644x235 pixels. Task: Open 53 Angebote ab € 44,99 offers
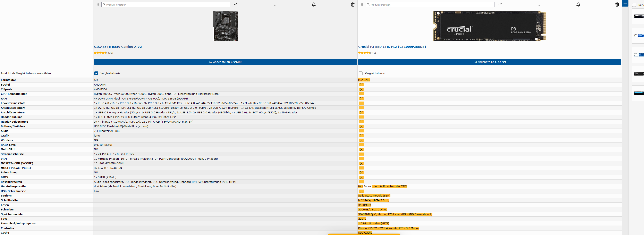pyautogui.click(x=490, y=62)
